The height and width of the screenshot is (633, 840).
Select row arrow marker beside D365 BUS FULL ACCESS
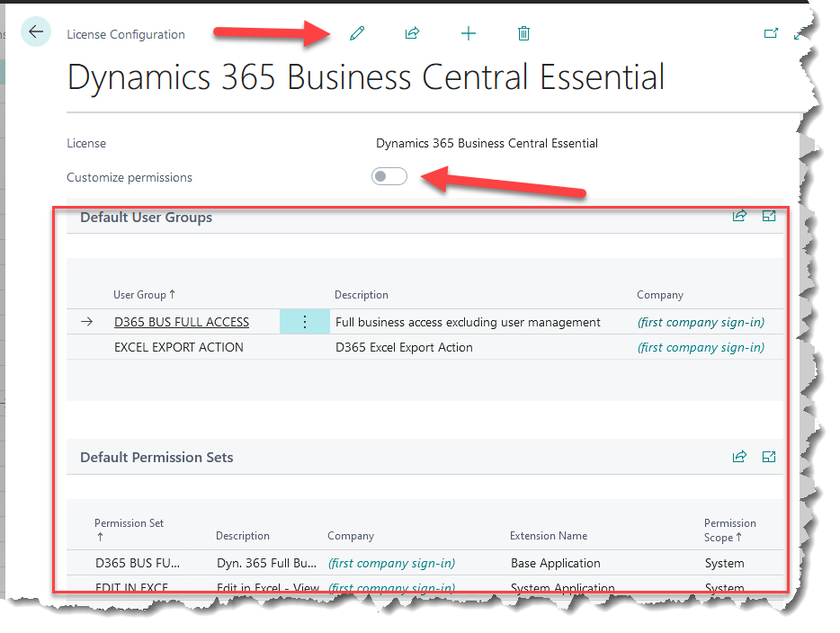[x=86, y=322]
